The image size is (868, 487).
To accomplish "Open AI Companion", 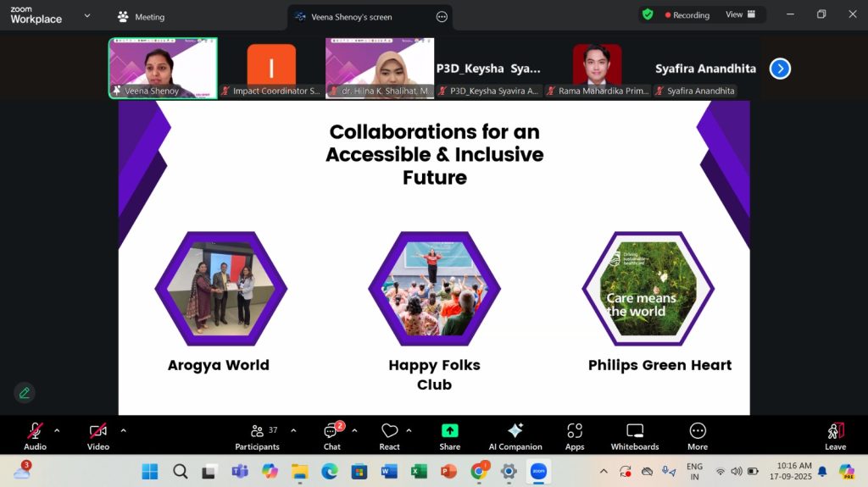I will (515, 435).
